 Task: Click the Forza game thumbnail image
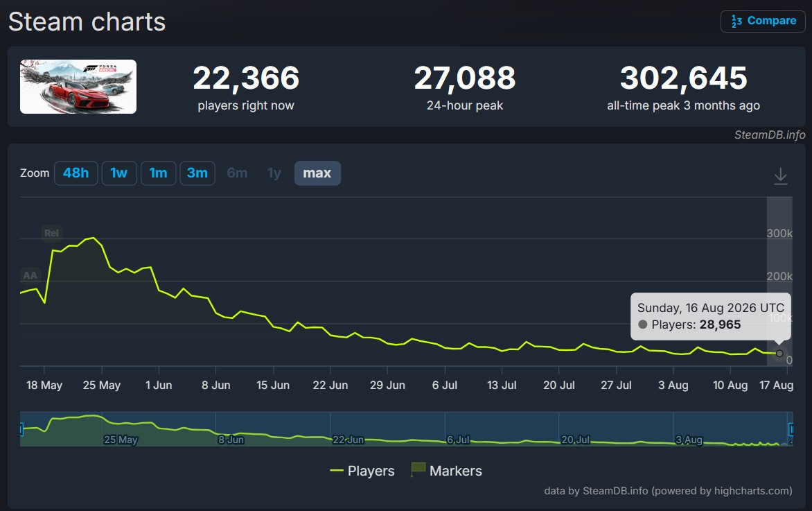pyautogui.click(x=78, y=87)
